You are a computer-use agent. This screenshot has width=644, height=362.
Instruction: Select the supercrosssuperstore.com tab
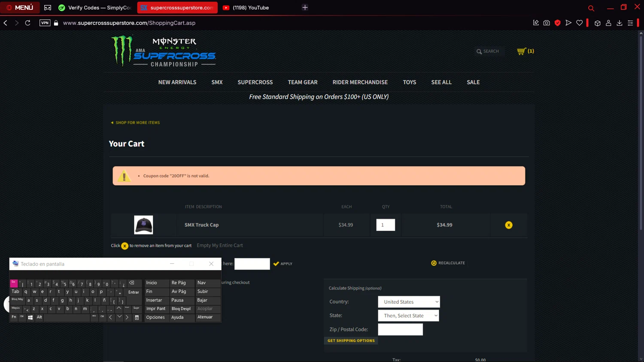coord(177,7)
